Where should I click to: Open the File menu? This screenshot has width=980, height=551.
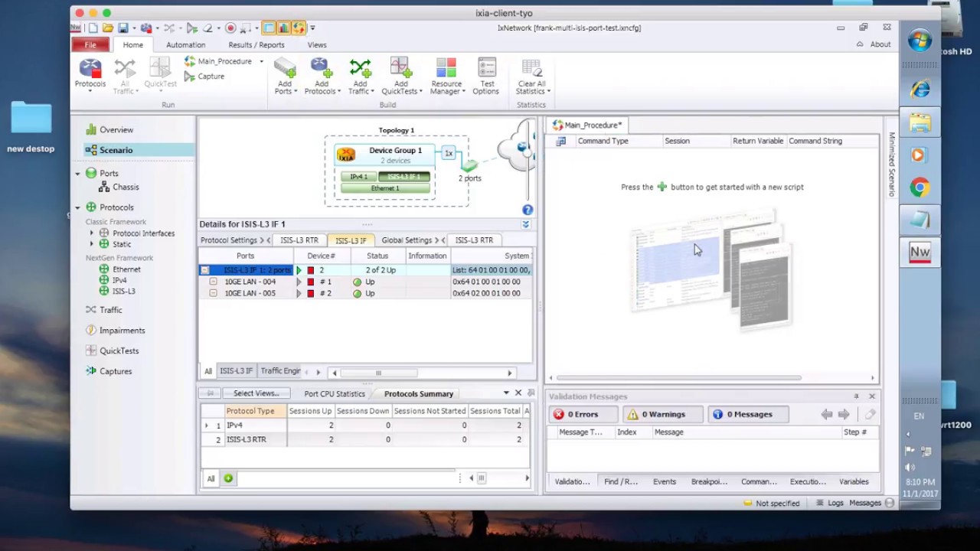pos(90,44)
